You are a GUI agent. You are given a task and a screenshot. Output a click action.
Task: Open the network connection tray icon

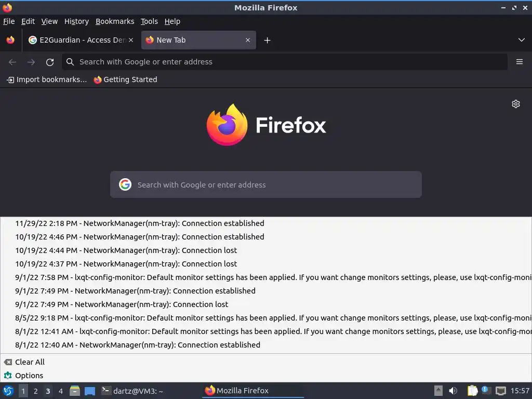[x=500, y=391]
